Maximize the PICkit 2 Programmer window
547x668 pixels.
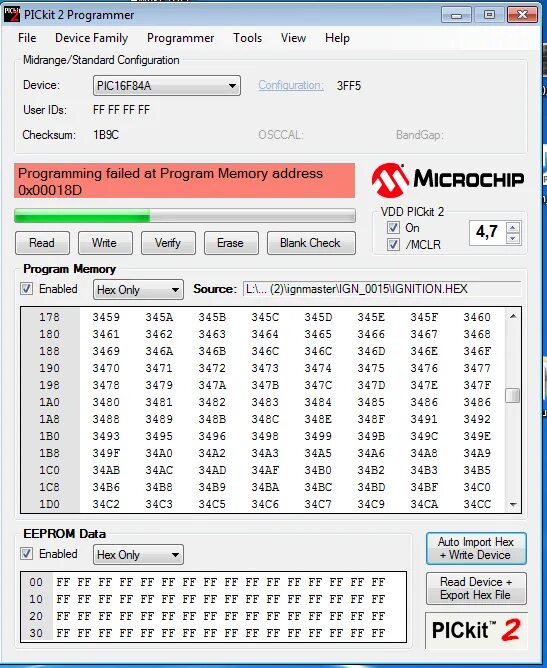coord(489,15)
